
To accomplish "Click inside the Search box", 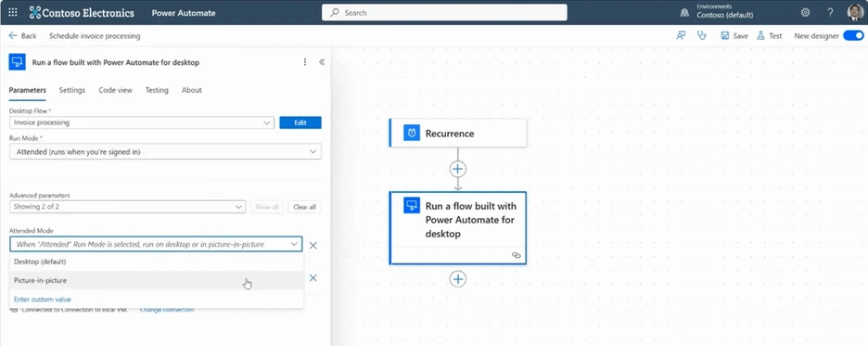I will click(444, 12).
